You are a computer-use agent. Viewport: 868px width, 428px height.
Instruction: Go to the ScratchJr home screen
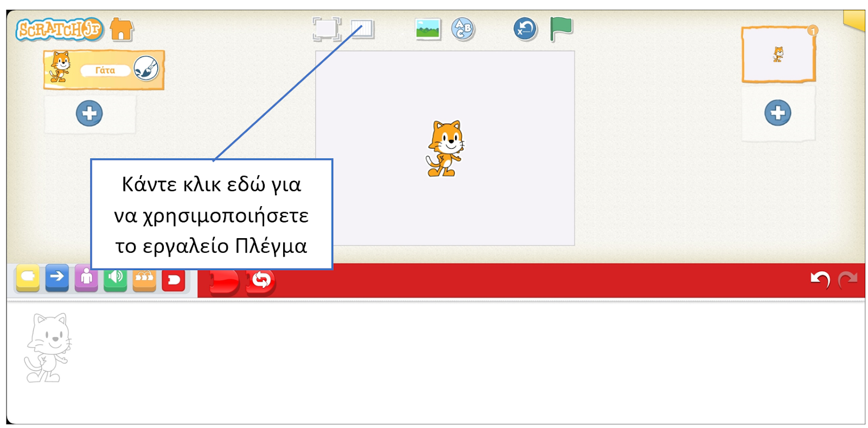(x=122, y=29)
